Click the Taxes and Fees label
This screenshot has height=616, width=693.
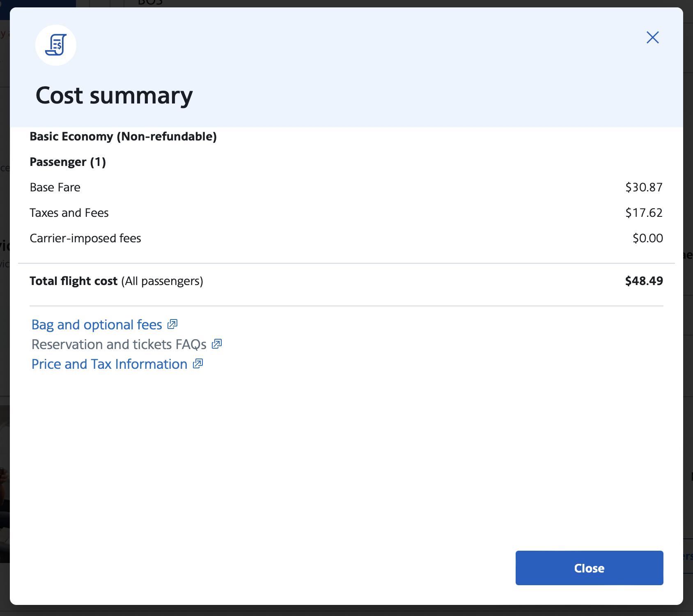(69, 213)
